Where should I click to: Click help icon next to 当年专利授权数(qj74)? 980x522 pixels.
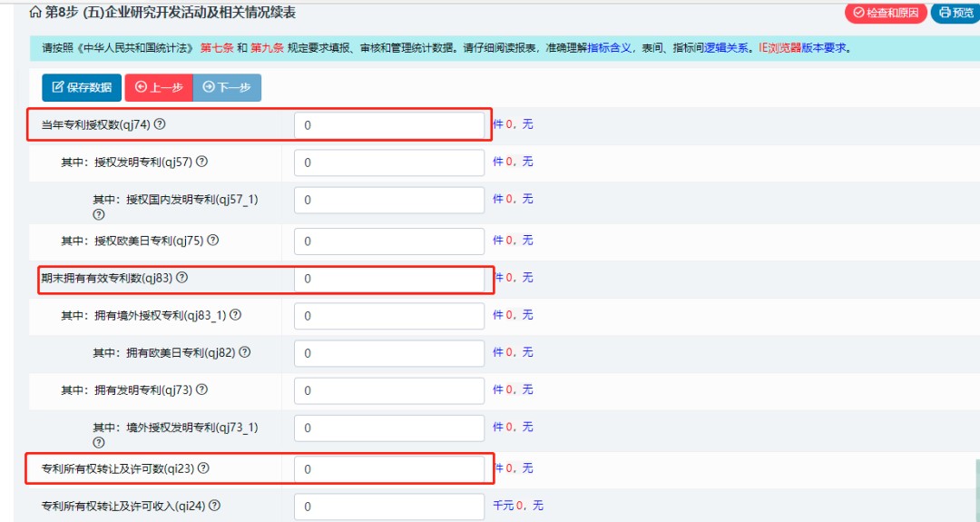click(x=160, y=123)
